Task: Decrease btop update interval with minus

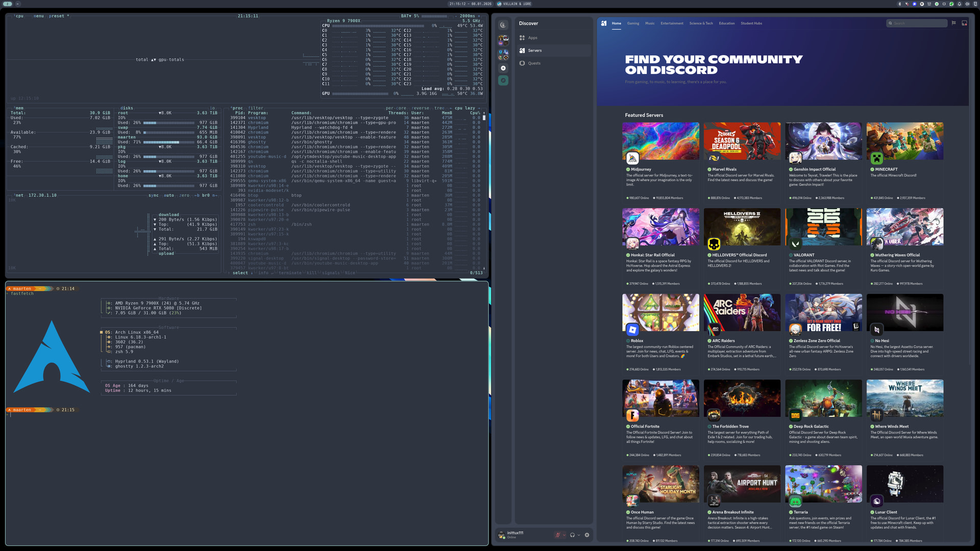Action: (455, 16)
